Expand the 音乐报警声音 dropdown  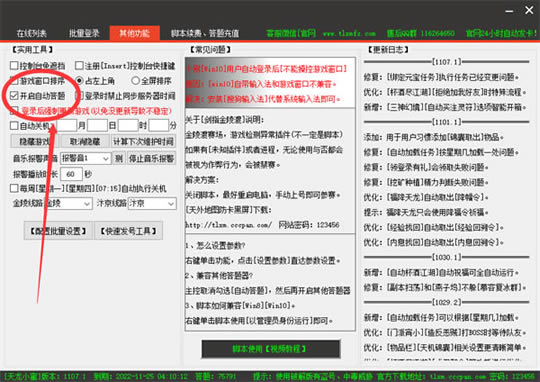(x=85, y=158)
